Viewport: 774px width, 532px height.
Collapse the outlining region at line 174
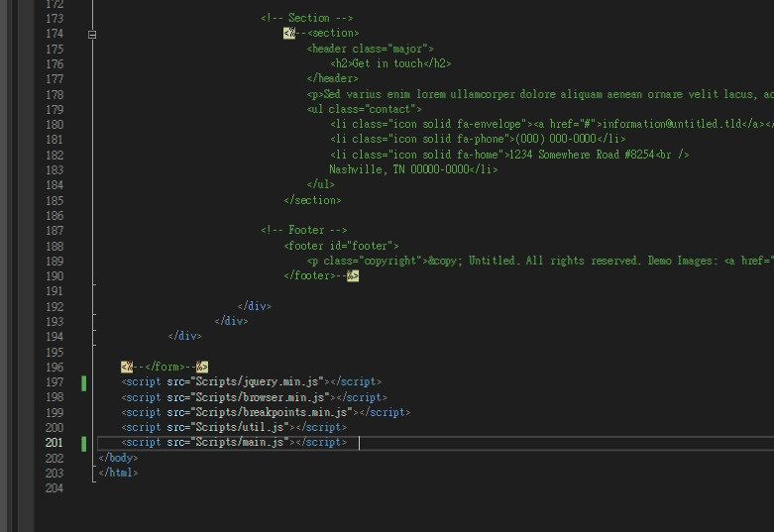point(92,35)
